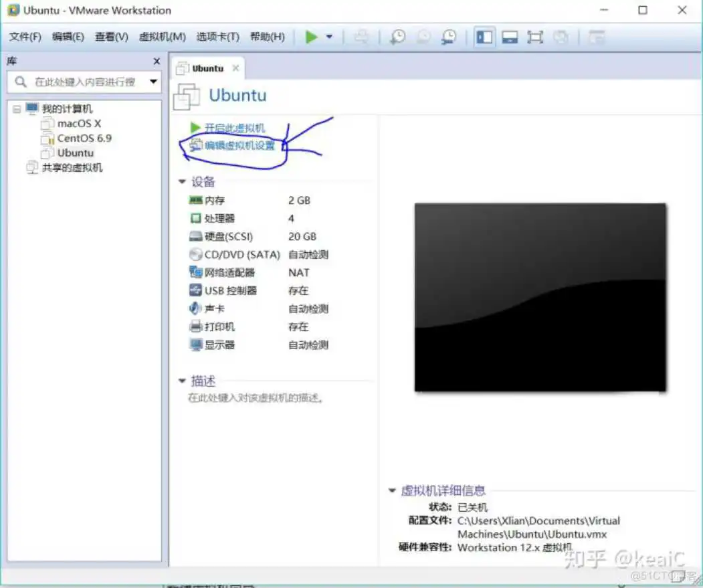
Task: Collapse the 设备 devices section
Action: pyautogui.click(x=183, y=181)
